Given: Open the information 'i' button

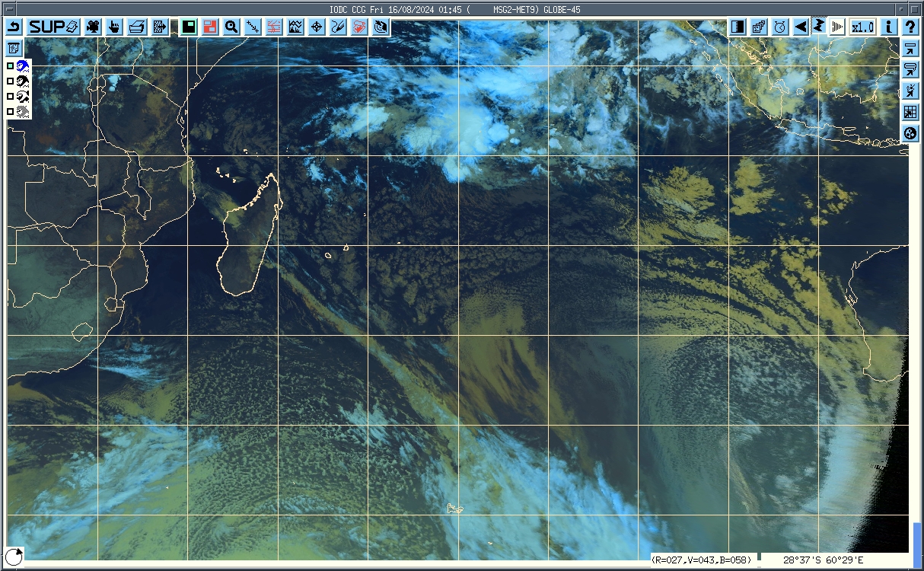Looking at the screenshot, I should pyautogui.click(x=888, y=27).
